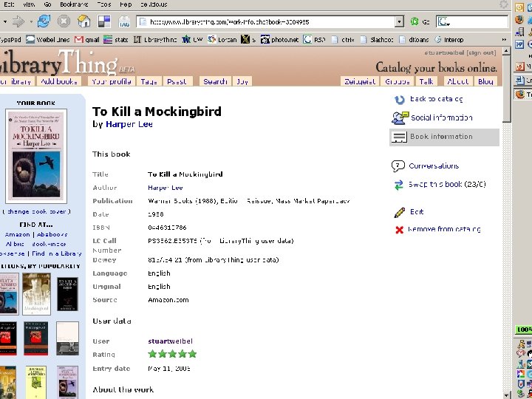This screenshot has width=532, height=399.
Task: Click the scrollbar down arrow
Action: click(506, 395)
